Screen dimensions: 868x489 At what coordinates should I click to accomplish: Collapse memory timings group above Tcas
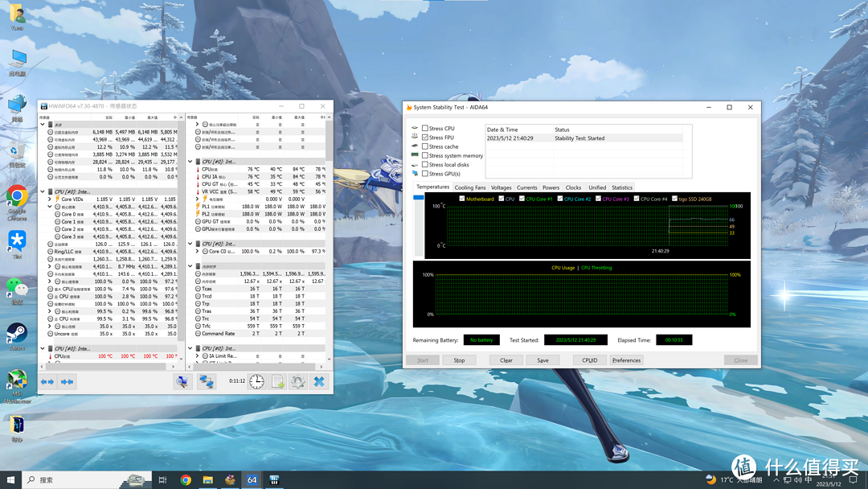coord(190,266)
